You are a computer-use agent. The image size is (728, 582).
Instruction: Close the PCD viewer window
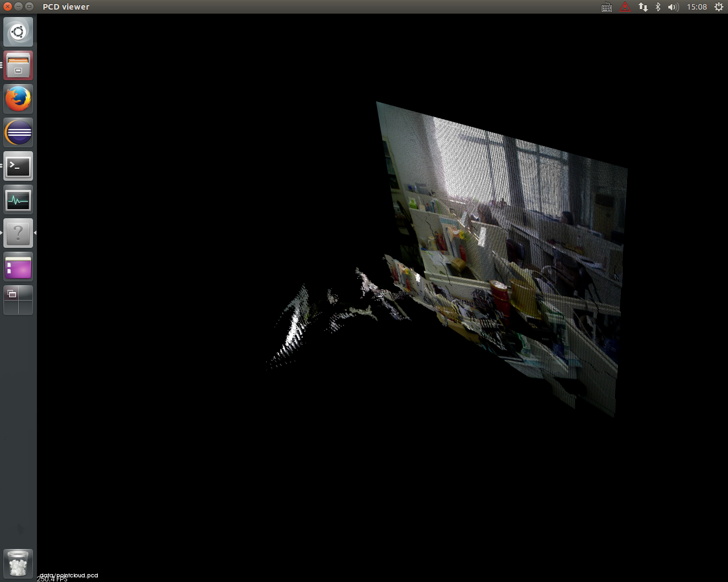[x=7, y=6]
